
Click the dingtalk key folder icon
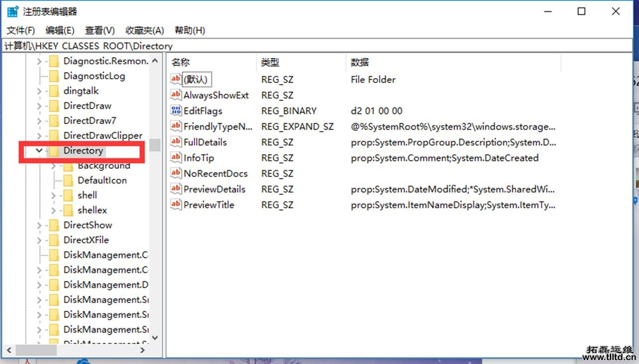point(54,91)
